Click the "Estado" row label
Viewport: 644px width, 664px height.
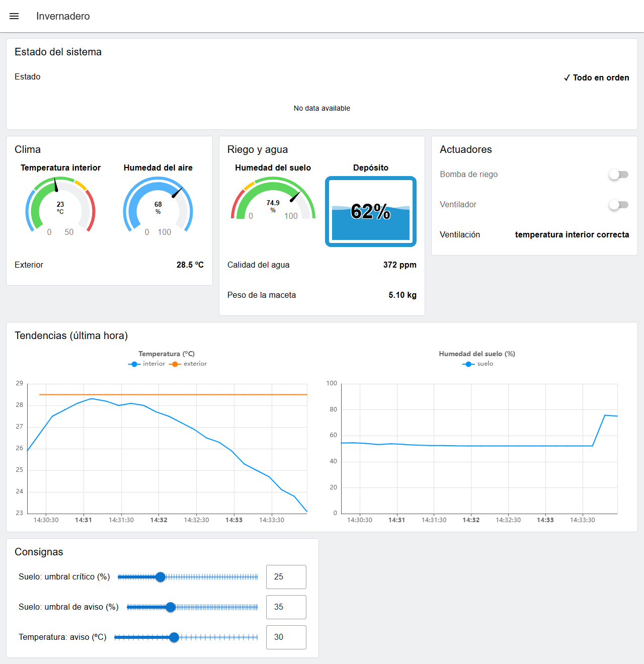click(28, 76)
